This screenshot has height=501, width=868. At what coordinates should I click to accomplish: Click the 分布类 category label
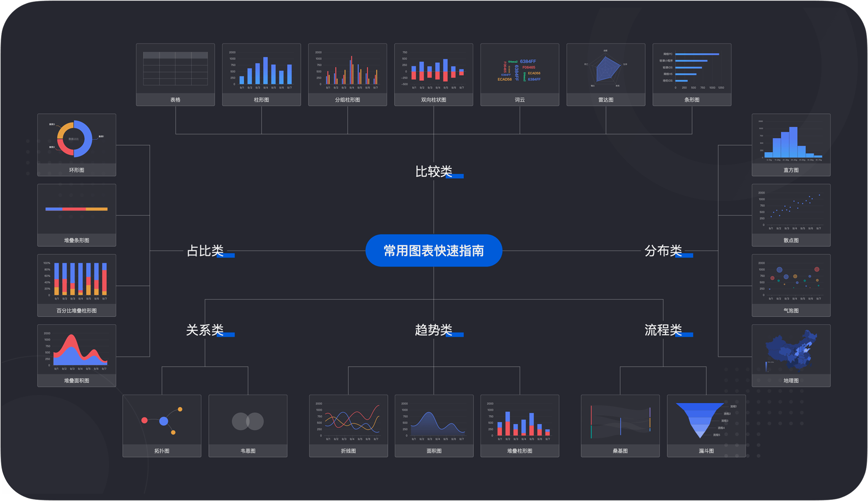663,250
